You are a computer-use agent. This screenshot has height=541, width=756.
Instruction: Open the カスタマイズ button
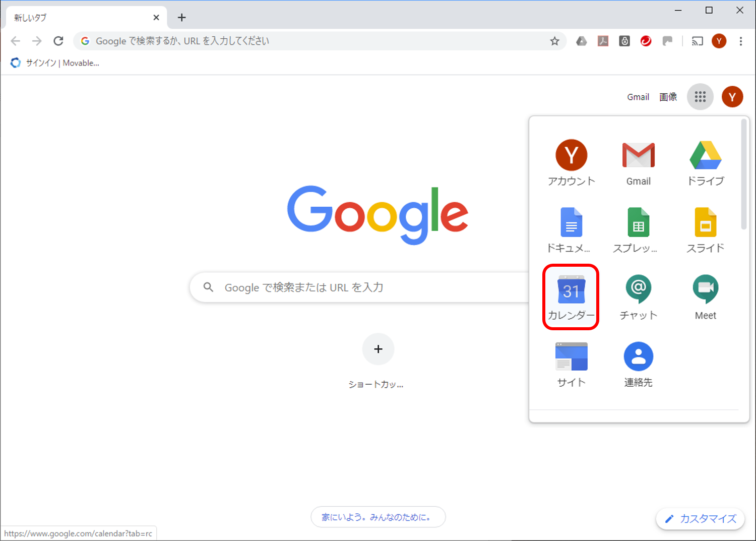[x=701, y=519]
